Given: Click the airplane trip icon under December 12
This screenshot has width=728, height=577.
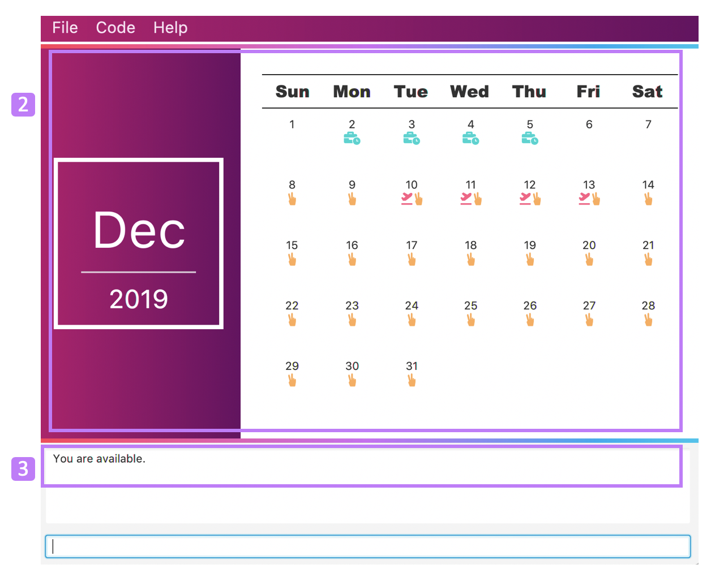Looking at the screenshot, I should 525,199.
